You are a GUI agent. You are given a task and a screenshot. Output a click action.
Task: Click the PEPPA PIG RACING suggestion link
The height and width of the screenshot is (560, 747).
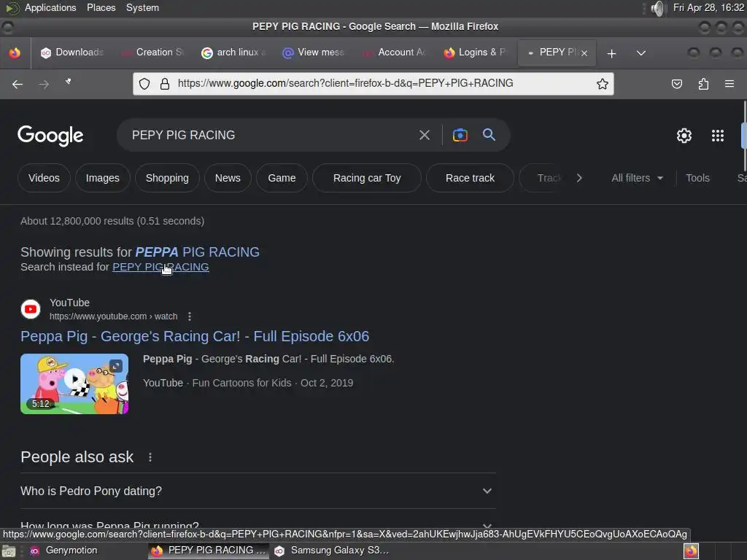click(197, 252)
